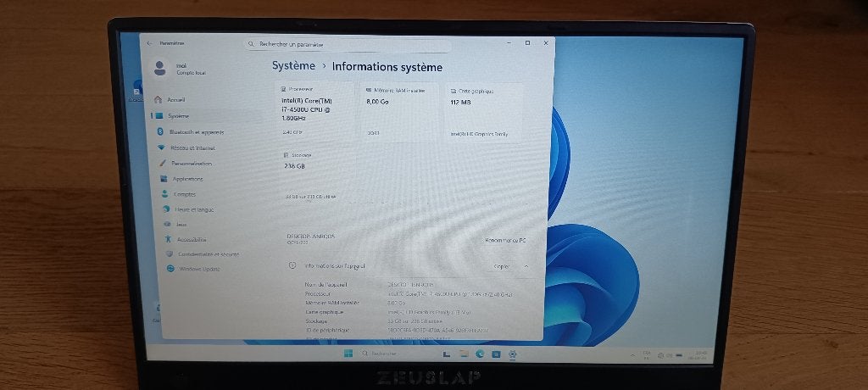Select the Mémoire RAM installée card

coord(400,112)
